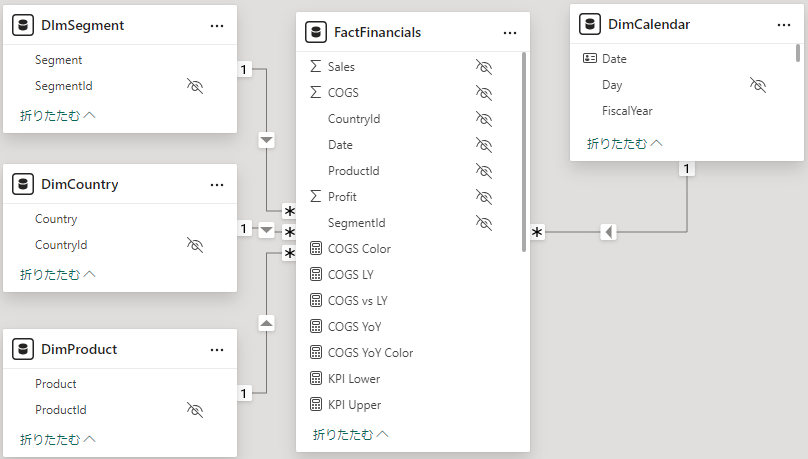Collapse the FactFinancials table card
The width and height of the screenshot is (808, 459).
click(x=350, y=435)
